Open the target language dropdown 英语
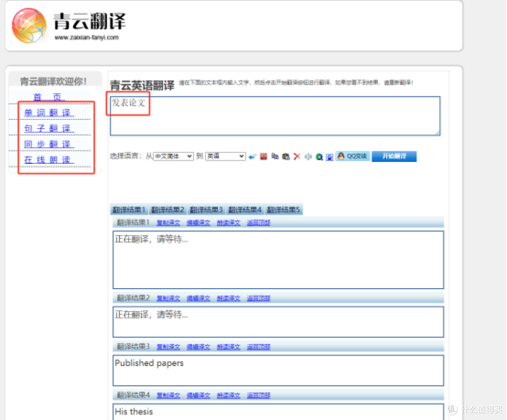This screenshot has height=420, width=507. click(x=225, y=156)
